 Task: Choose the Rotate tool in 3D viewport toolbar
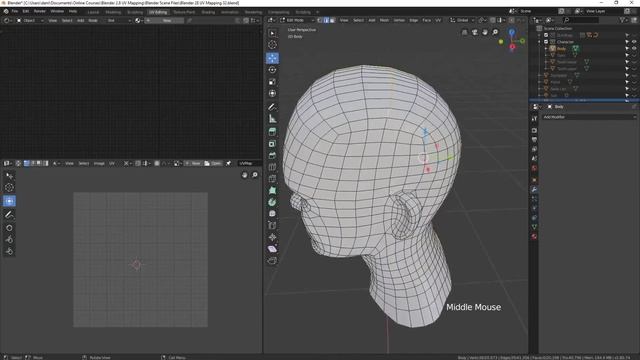tap(272, 70)
